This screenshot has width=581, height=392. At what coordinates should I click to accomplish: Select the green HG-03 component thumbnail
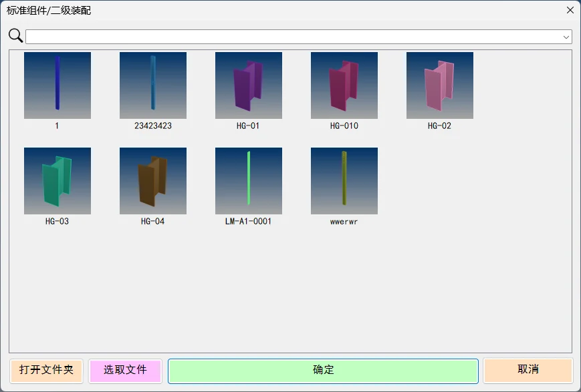click(57, 180)
